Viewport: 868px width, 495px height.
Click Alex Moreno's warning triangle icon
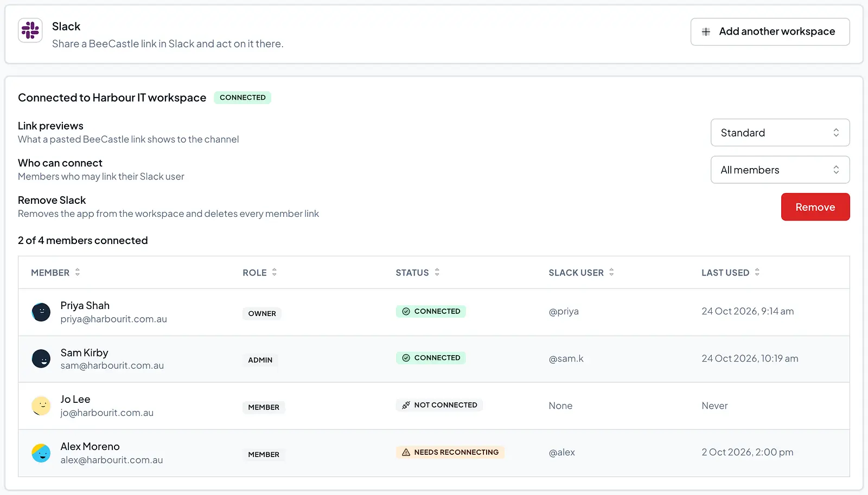(x=406, y=452)
